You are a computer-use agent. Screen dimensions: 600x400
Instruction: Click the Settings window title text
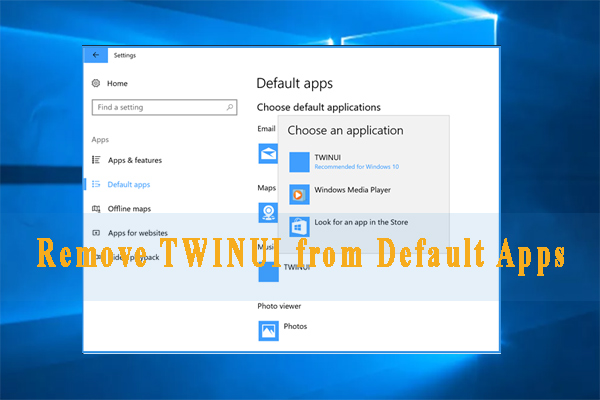(125, 56)
